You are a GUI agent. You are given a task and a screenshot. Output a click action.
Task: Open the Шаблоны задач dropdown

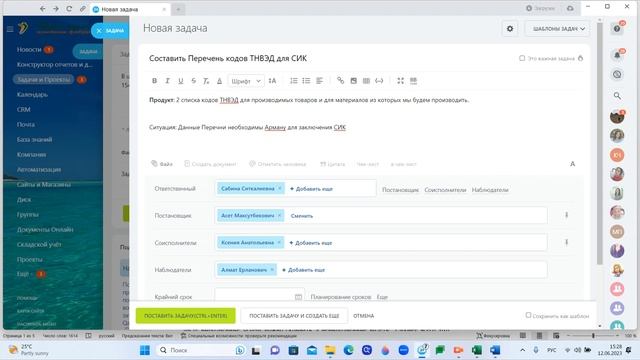(558, 29)
